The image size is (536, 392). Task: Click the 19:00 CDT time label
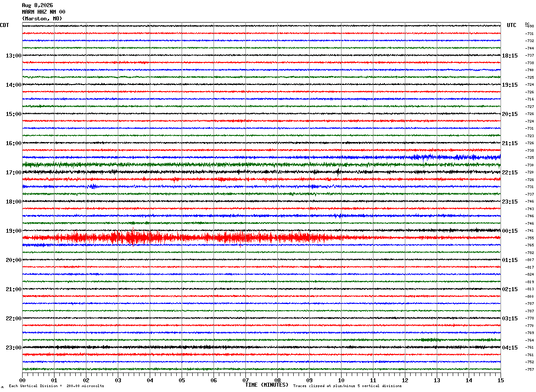(x=13, y=231)
